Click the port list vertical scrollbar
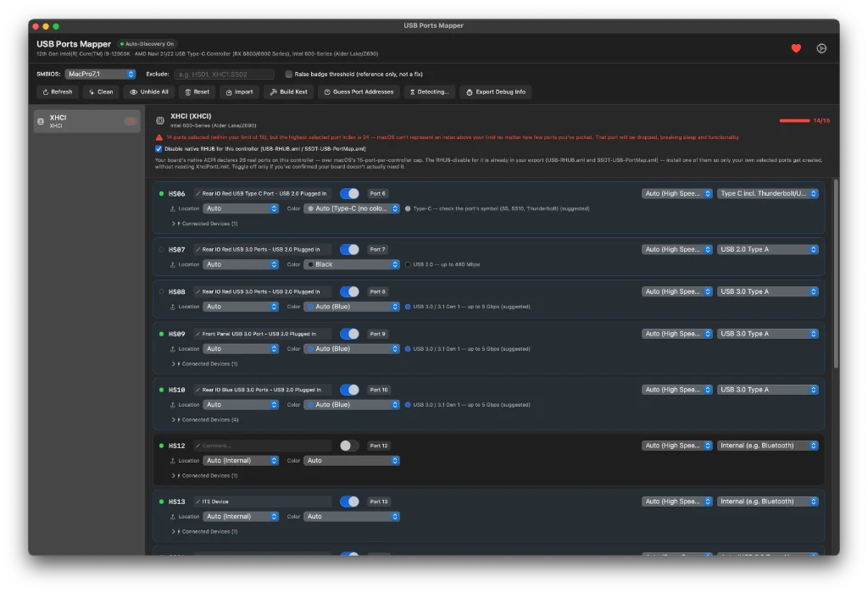 [x=836, y=274]
